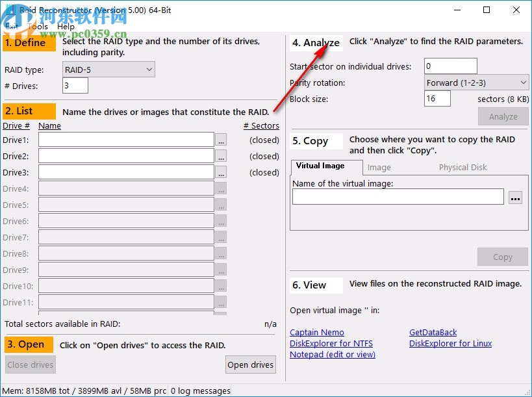Click the Drive1 name input field

click(x=126, y=140)
